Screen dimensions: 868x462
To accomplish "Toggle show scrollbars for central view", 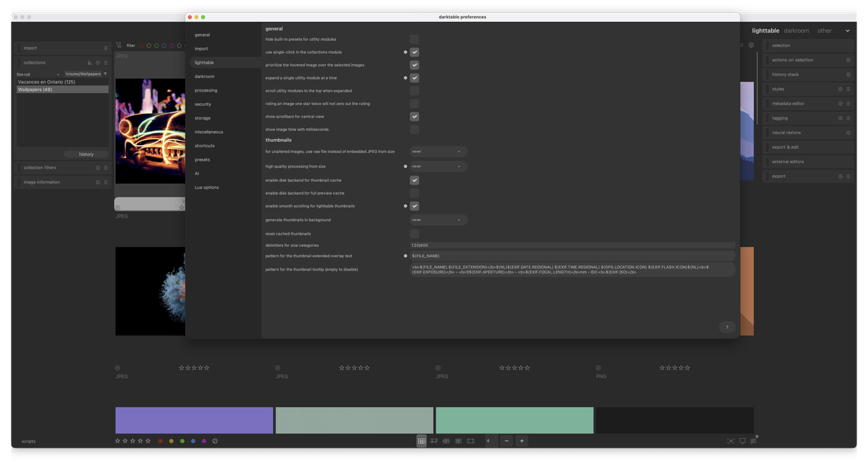I will 415,117.
